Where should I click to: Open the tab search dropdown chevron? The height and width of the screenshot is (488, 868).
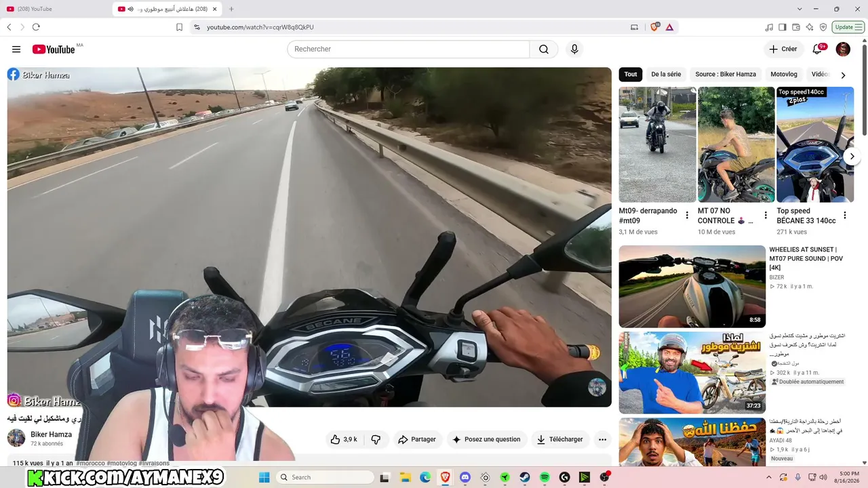(800, 9)
